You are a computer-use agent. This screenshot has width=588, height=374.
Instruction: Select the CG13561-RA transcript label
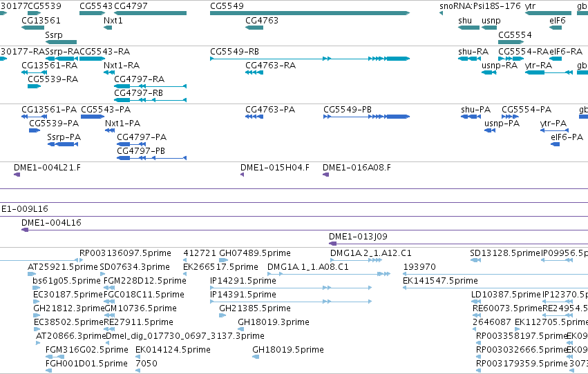pyautogui.click(x=50, y=66)
